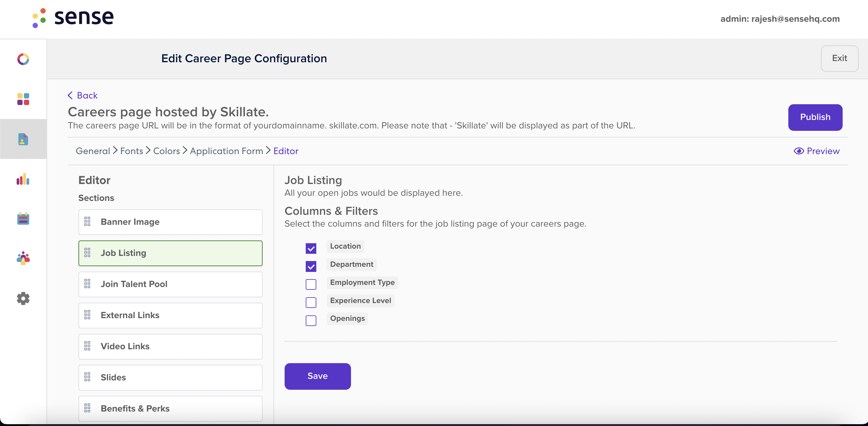868x426 pixels.
Task: Toggle the Experience Level checkbox
Action: pos(311,302)
